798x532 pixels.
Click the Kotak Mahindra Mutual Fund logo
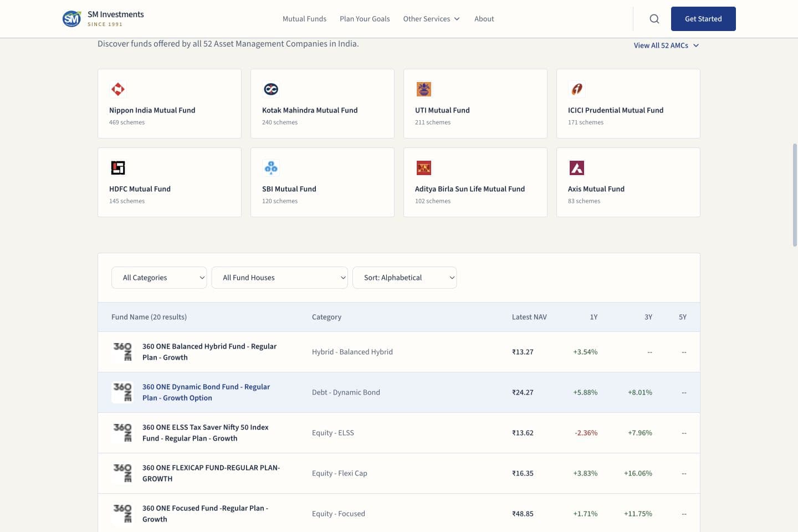[x=271, y=89]
